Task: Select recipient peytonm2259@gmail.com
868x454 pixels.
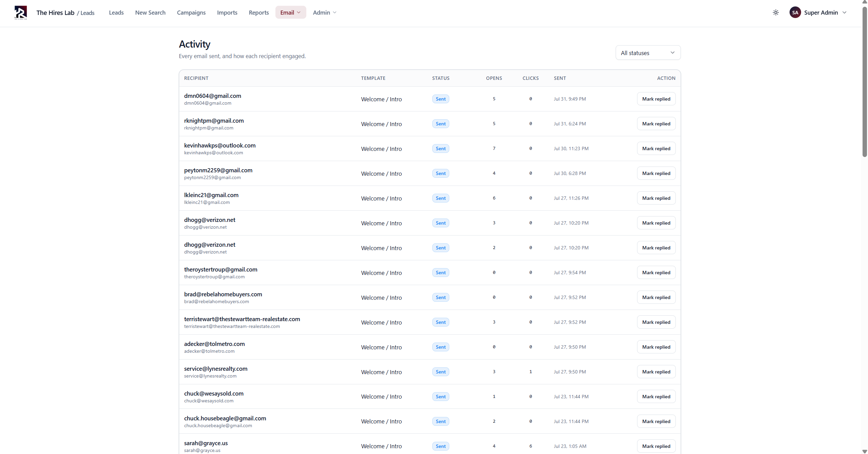Action: [x=218, y=170]
